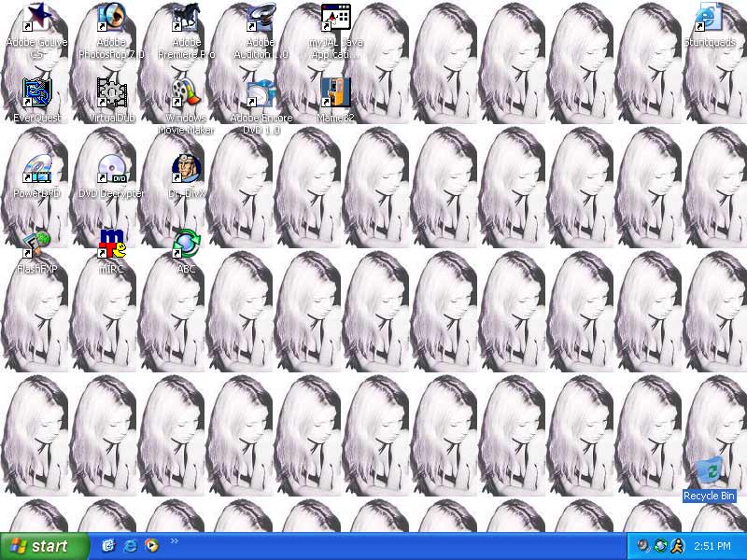
Task: Launch Internet Explorer from Quick Launch bar
Action: [130, 546]
